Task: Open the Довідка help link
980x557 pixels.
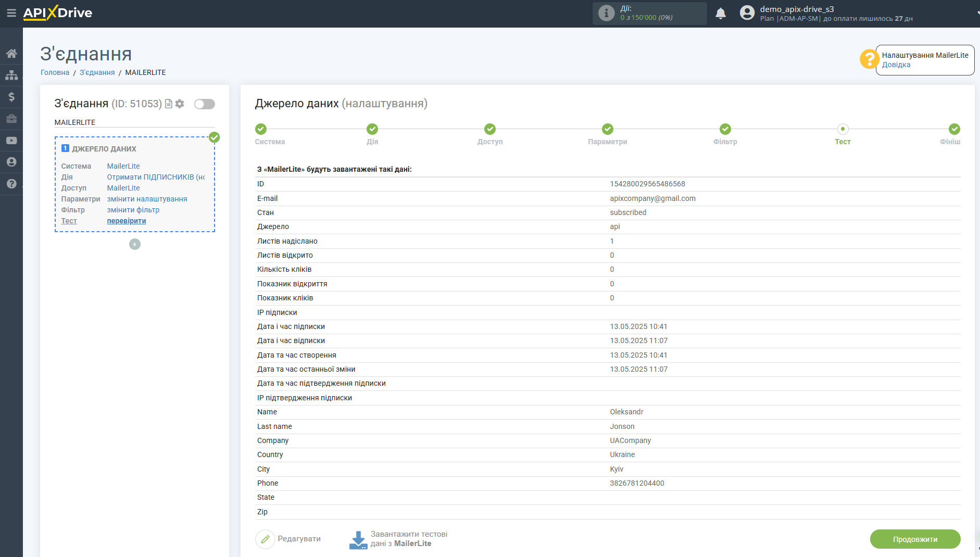Action: pyautogui.click(x=896, y=65)
